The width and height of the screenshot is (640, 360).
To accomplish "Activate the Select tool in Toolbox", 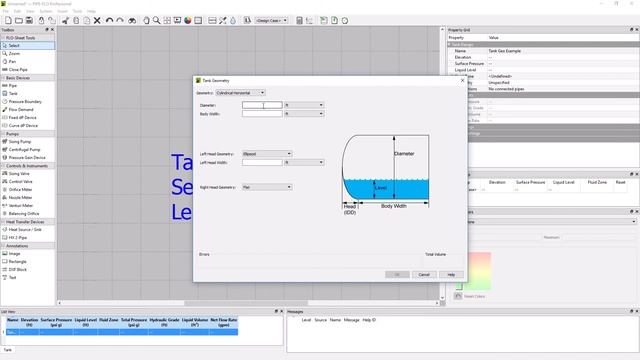I will pyautogui.click(x=28, y=46).
